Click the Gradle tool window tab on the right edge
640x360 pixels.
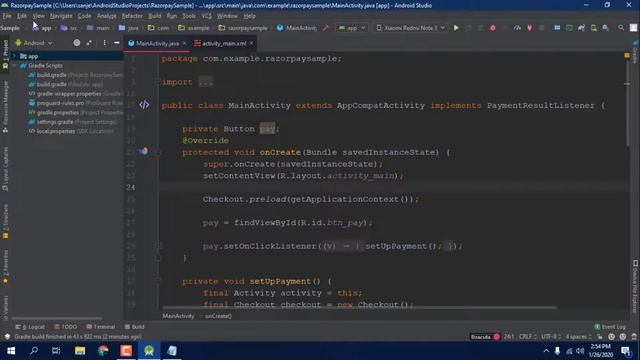point(635,52)
